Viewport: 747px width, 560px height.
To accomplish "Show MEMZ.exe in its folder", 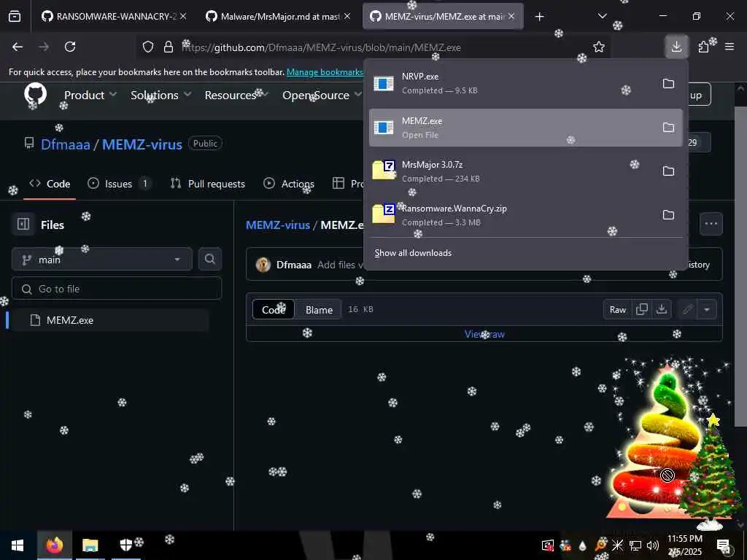I will (x=668, y=128).
